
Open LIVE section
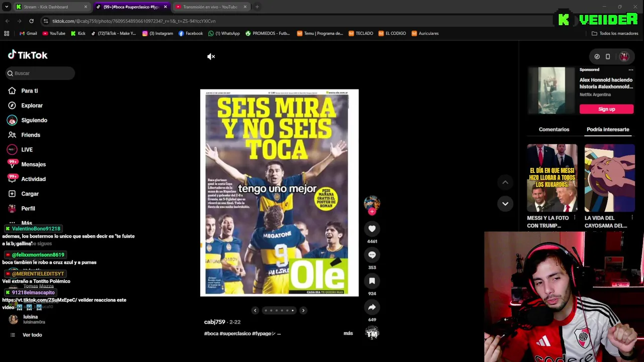pos(27,150)
